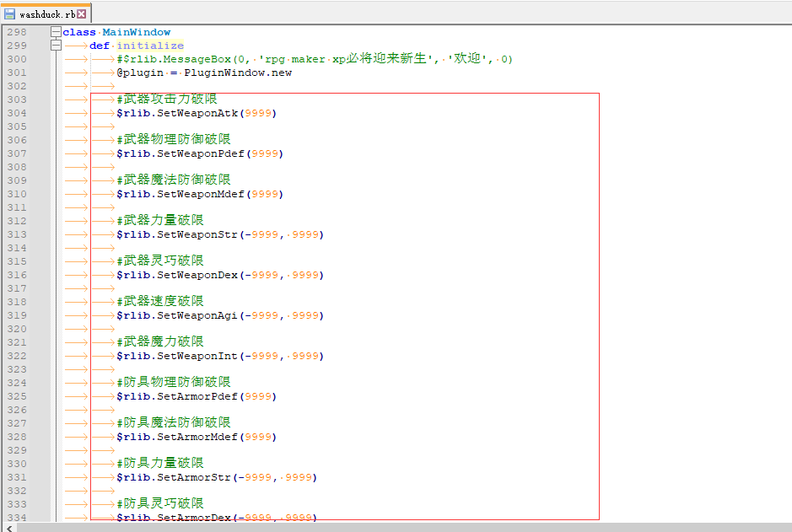The height and width of the screenshot is (532, 792).
Task: Collapse the def initialize fold marker
Action: (56, 46)
